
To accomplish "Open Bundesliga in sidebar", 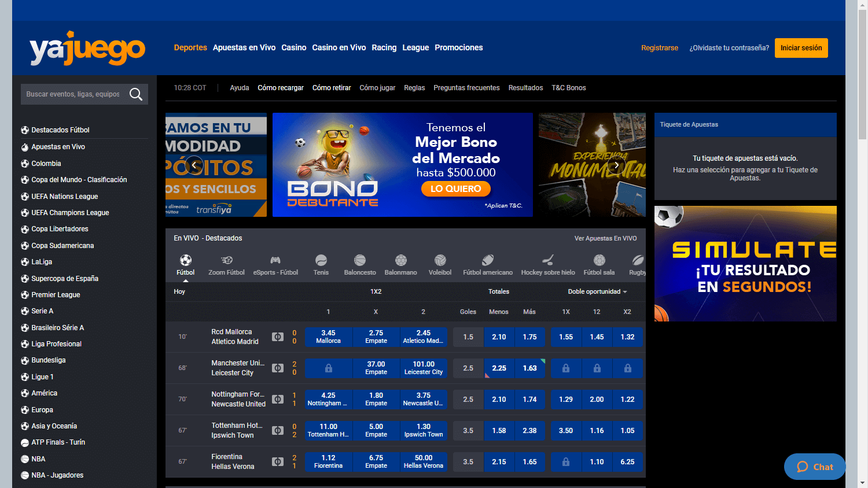I will (x=48, y=360).
